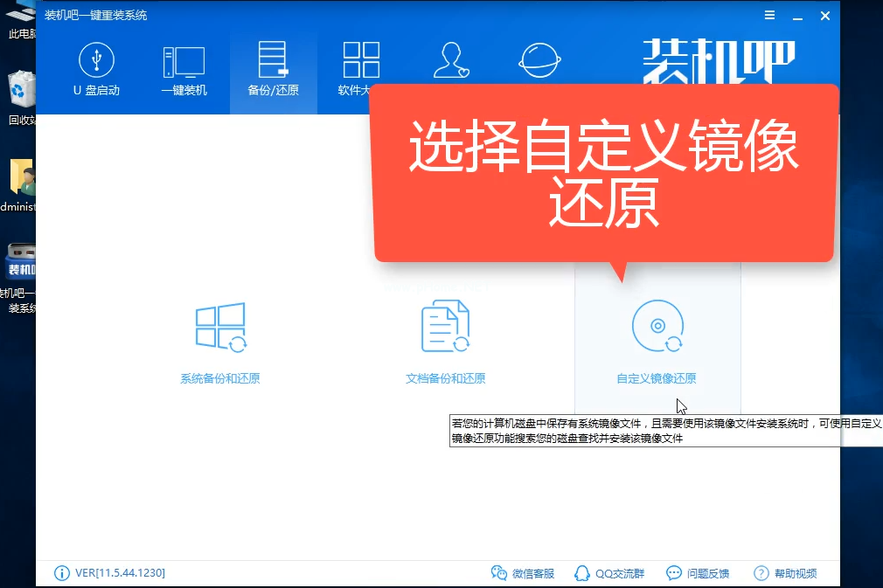This screenshot has height=588, width=883.
Task: Switch to the 一键装机 tab
Action: click(184, 70)
